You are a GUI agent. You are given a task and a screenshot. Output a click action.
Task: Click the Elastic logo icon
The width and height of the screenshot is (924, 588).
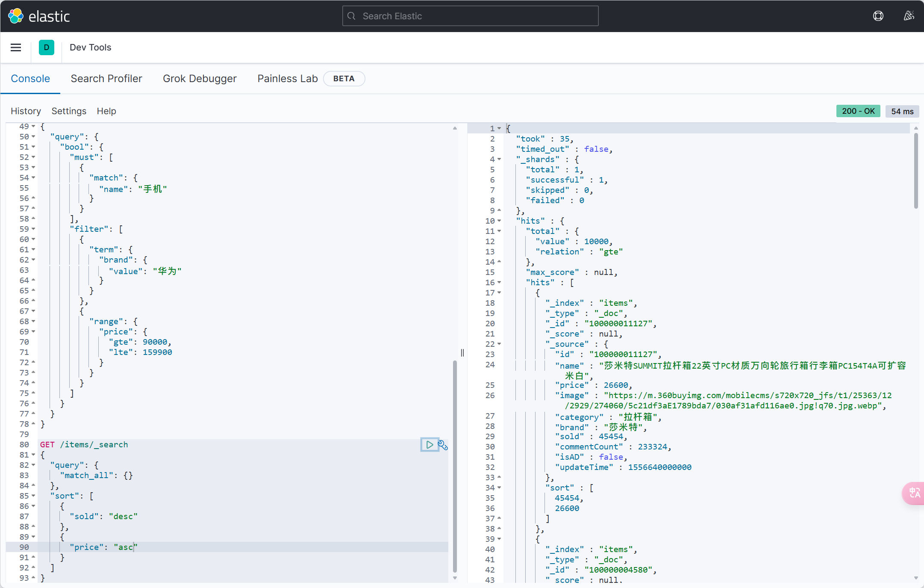[x=16, y=16]
